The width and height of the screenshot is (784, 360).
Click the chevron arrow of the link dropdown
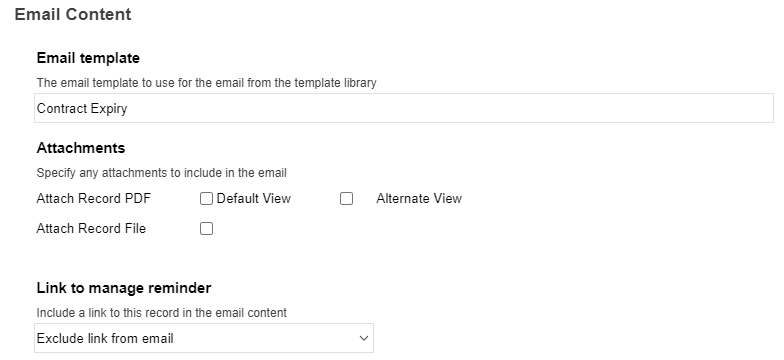click(364, 338)
